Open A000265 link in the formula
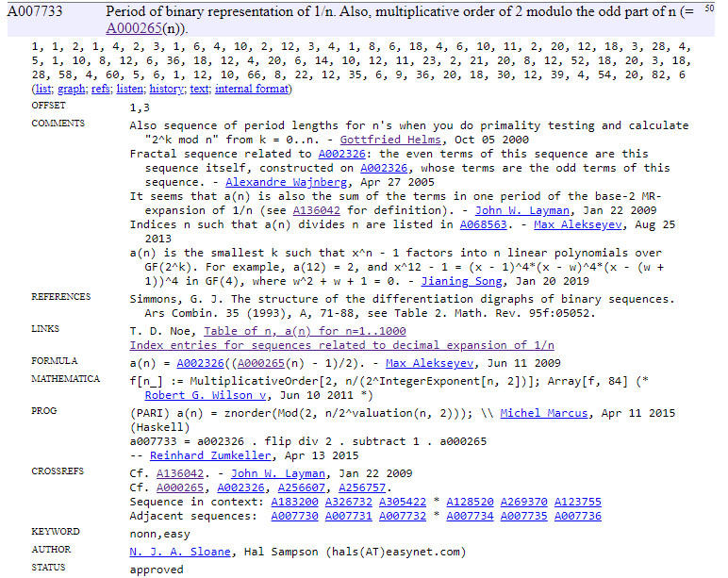The image size is (728, 578). tap(261, 363)
